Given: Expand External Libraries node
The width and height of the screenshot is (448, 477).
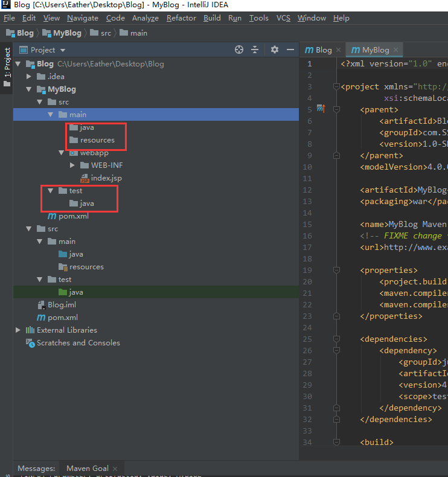Looking at the screenshot, I should pyautogui.click(x=18, y=330).
